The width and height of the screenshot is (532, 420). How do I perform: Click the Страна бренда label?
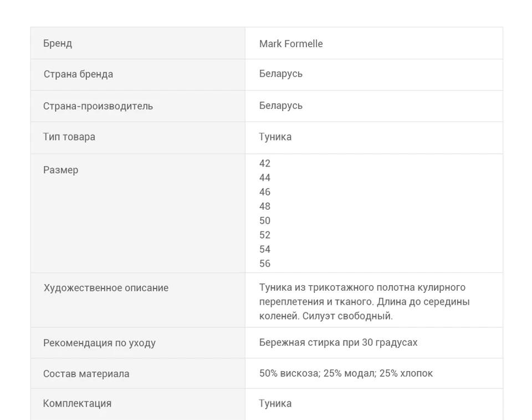78,74
